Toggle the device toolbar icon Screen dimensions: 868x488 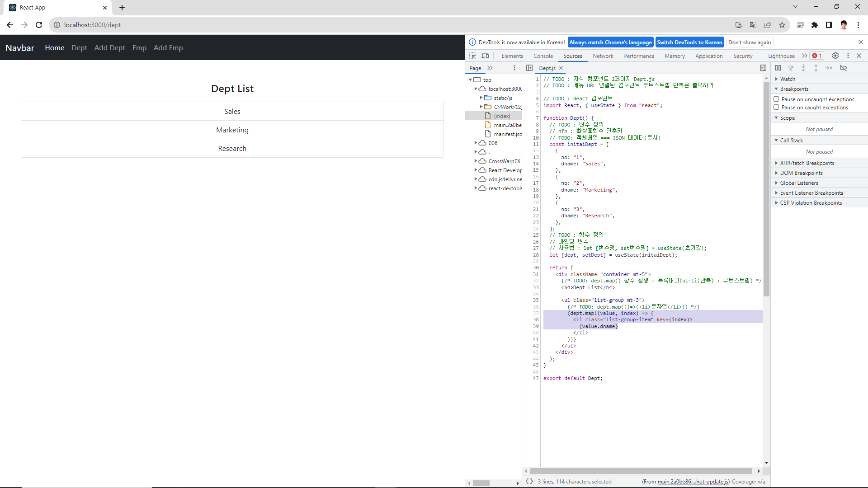click(x=485, y=56)
